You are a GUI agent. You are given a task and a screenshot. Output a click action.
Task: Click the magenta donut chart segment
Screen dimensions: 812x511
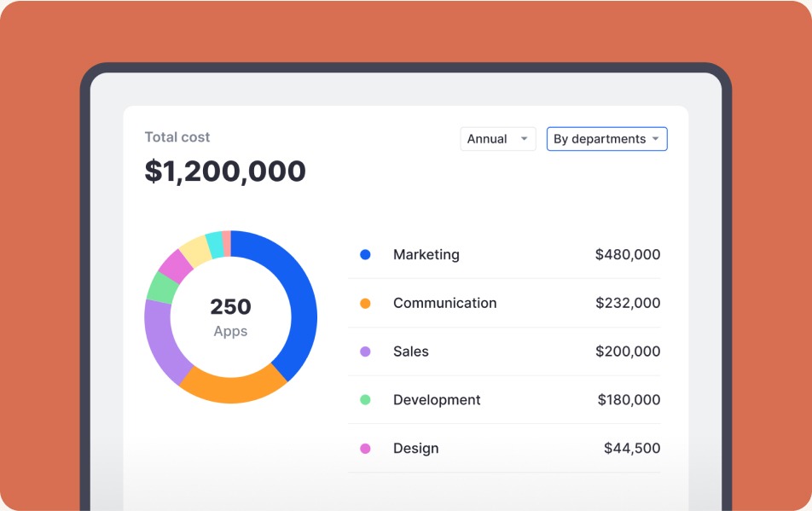pos(175,266)
